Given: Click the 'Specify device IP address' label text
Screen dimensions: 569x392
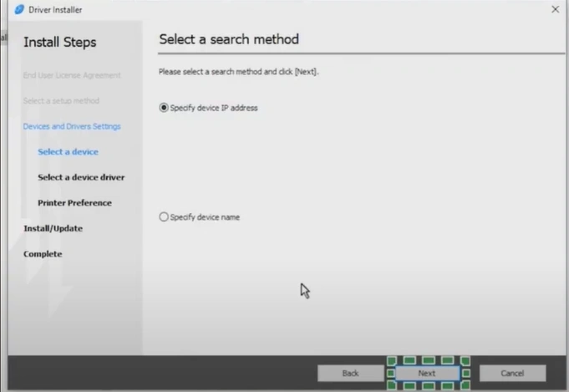Looking at the screenshot, I should 214,108.
